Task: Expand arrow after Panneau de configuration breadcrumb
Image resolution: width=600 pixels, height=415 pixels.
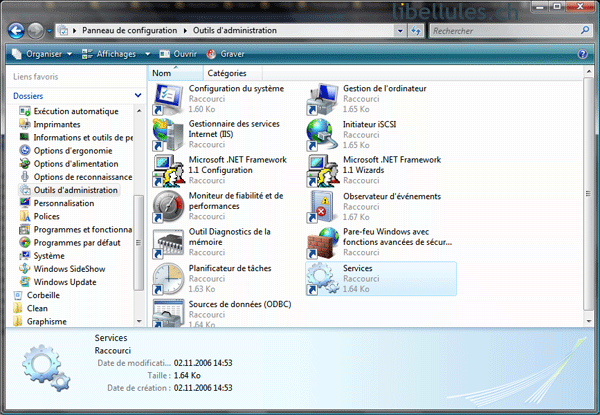Action: [185, 31]
